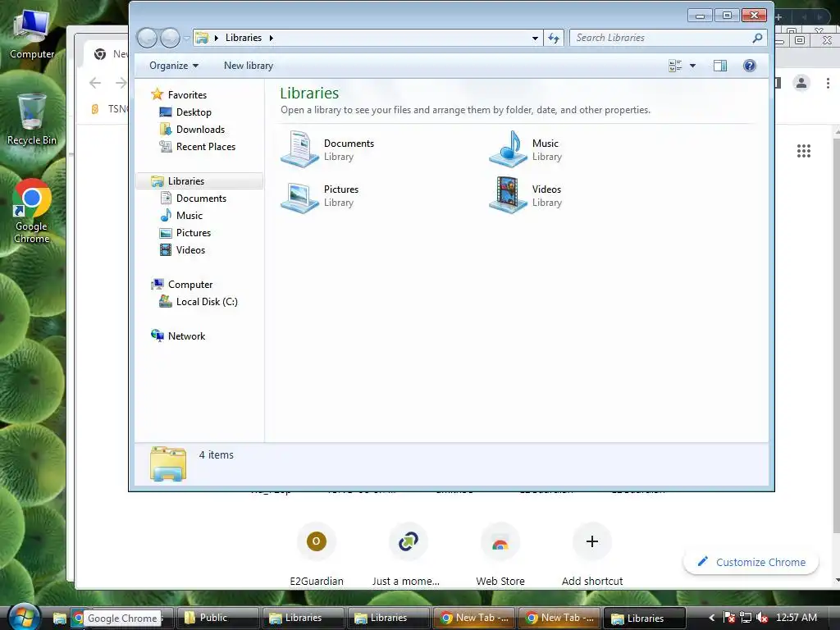Click the Libraries breadcrumb segment
The height and width of the screenshot is (630, 840).
click(x=243, y=38)
